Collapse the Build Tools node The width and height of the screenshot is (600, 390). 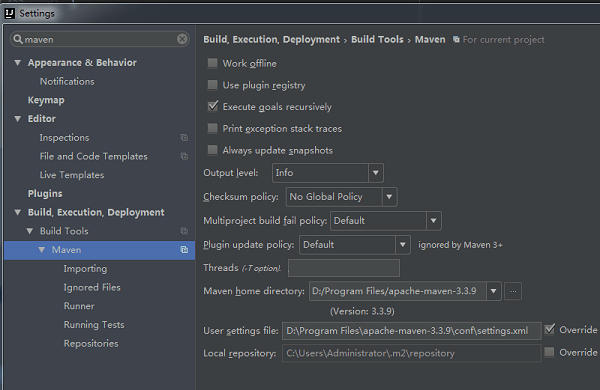[30, 231]
